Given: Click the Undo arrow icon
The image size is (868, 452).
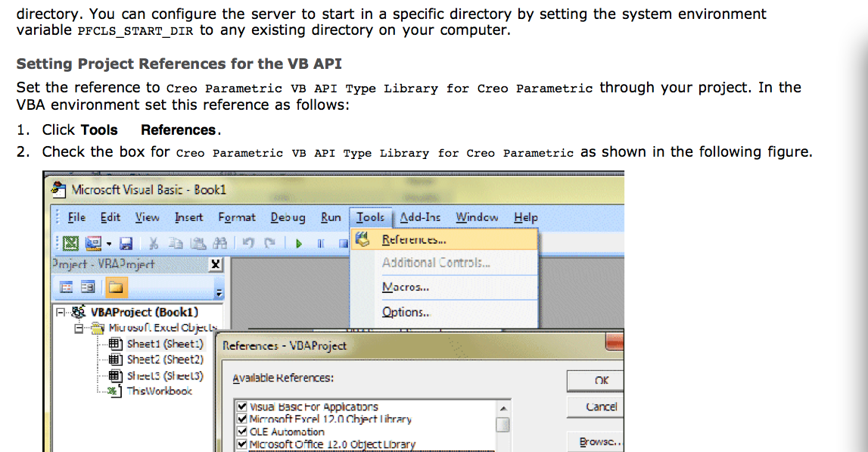Looking at the screenshot, I should (248, 243).
